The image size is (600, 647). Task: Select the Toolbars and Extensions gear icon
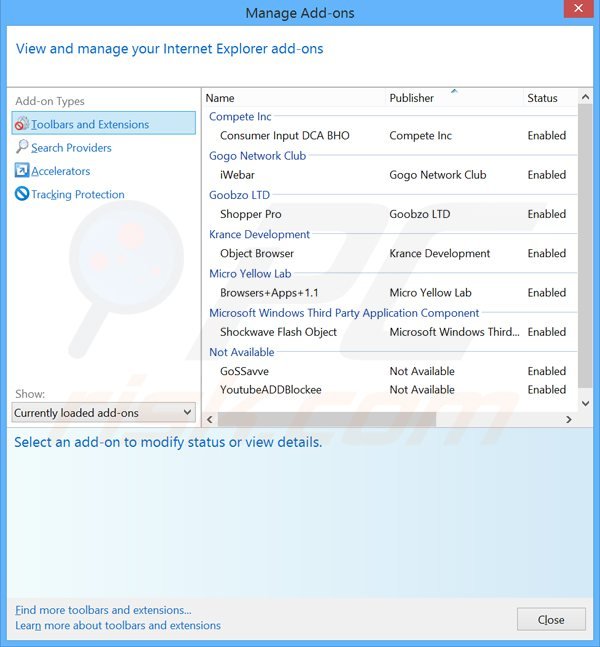point(22,123)
